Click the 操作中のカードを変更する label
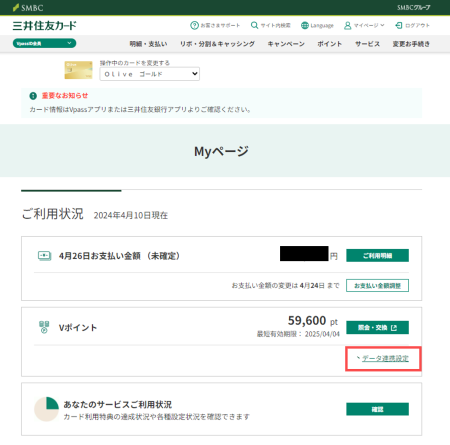450x445 pixels. [135, 63]
